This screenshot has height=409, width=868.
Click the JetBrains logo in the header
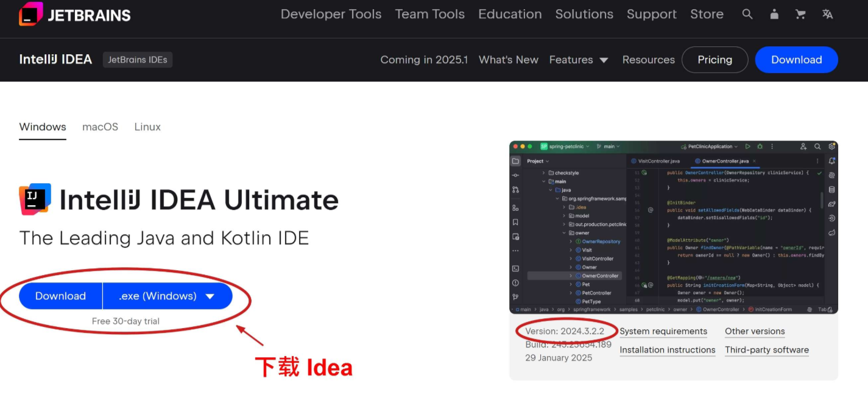(x=75, y=14)
